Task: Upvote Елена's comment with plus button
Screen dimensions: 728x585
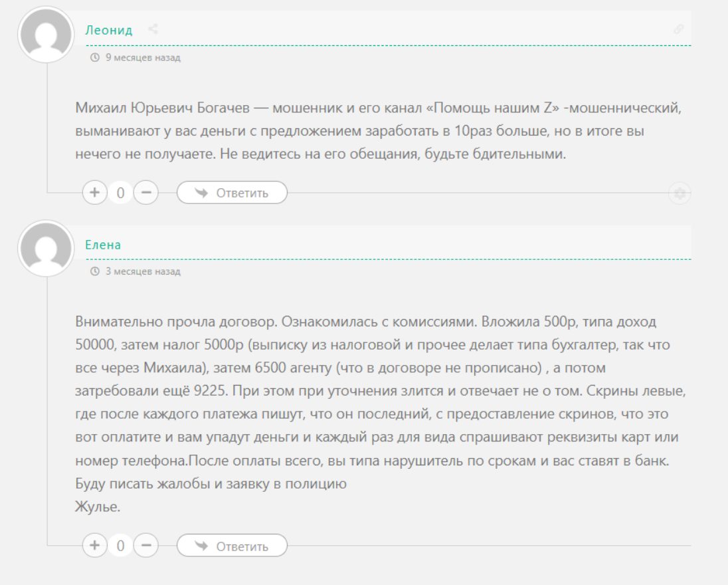Action: pos(94,546)
